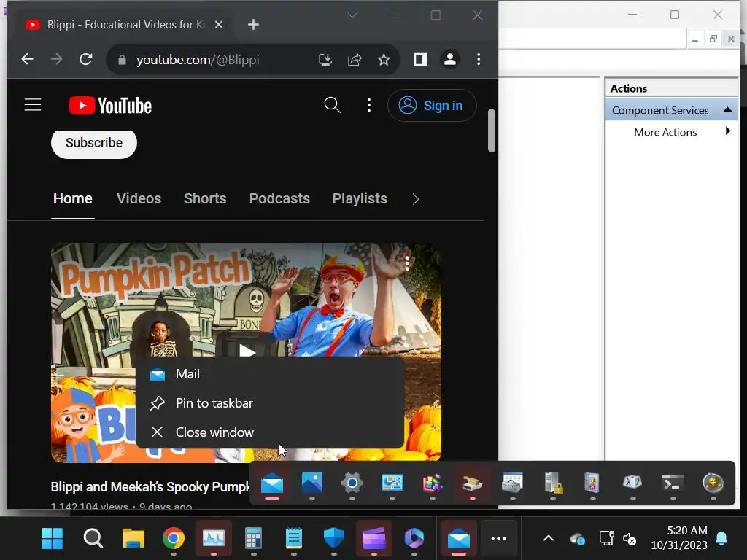Open File Explorer from taskbar
Image resolution: width=747 pixels, height=560 pixels.
pos(133,539)
